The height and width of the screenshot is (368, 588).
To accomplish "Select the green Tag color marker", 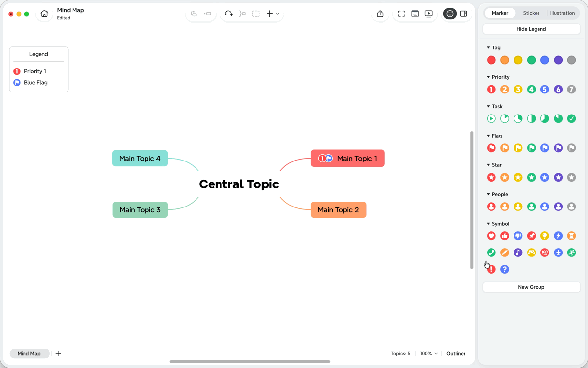I will pyautogui.click(x=531, y=60).
